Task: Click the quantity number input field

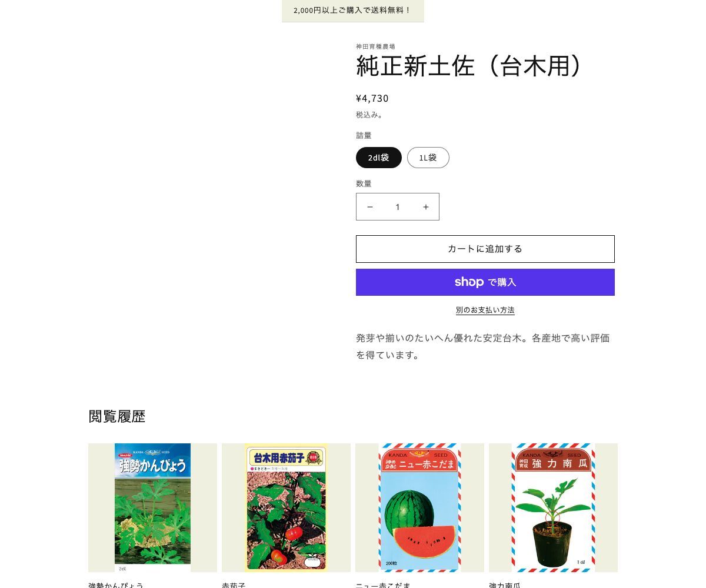Action: point(398,207)
